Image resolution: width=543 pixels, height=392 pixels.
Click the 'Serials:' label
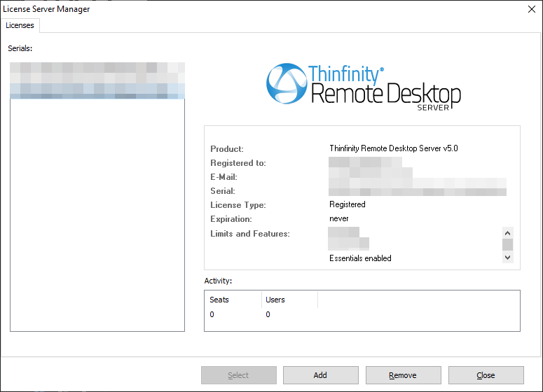click(x=20, y=48)
